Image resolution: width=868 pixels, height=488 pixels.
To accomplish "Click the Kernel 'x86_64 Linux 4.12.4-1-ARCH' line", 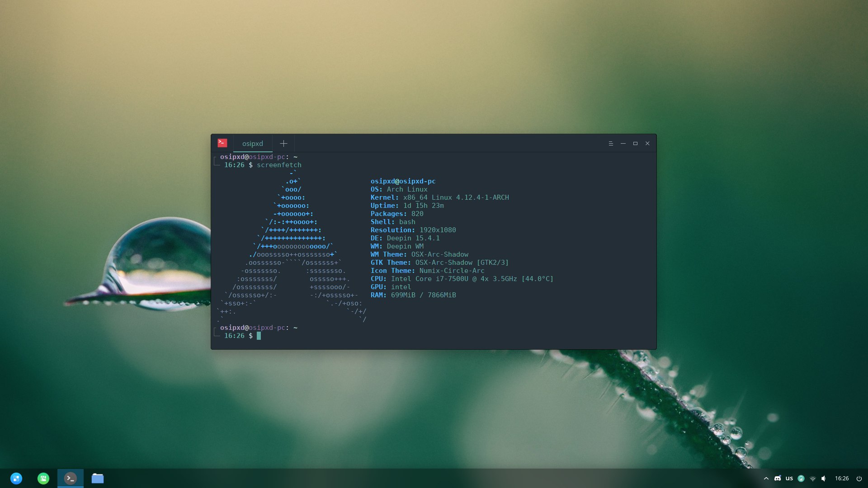I will (440, 197).
